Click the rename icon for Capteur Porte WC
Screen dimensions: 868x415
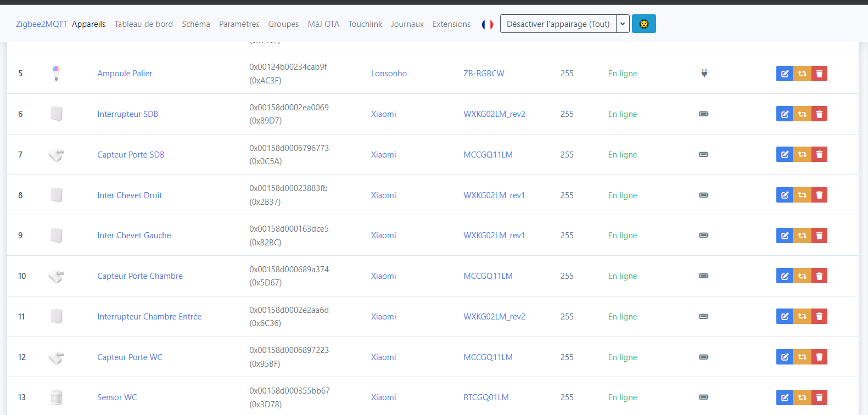click(785, 357)
